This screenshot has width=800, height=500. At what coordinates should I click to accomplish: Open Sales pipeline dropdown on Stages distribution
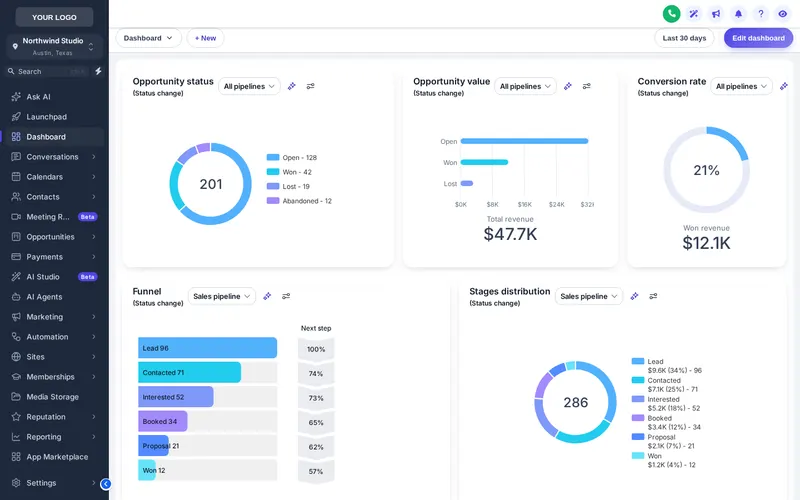point(589,296)
